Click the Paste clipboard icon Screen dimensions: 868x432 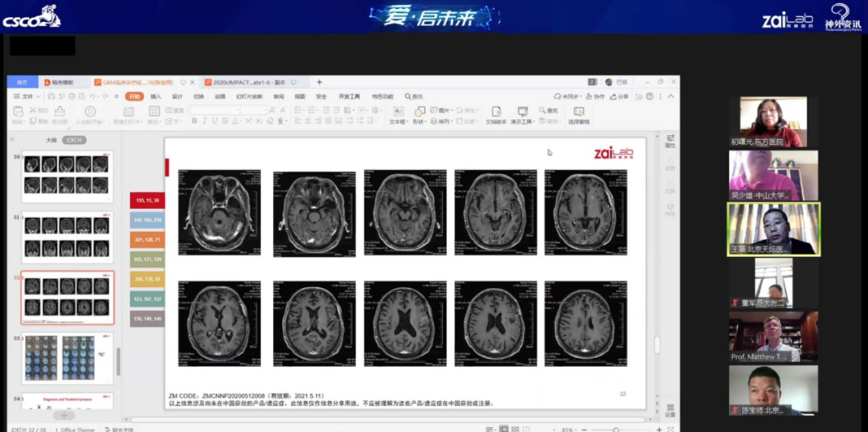18,112
